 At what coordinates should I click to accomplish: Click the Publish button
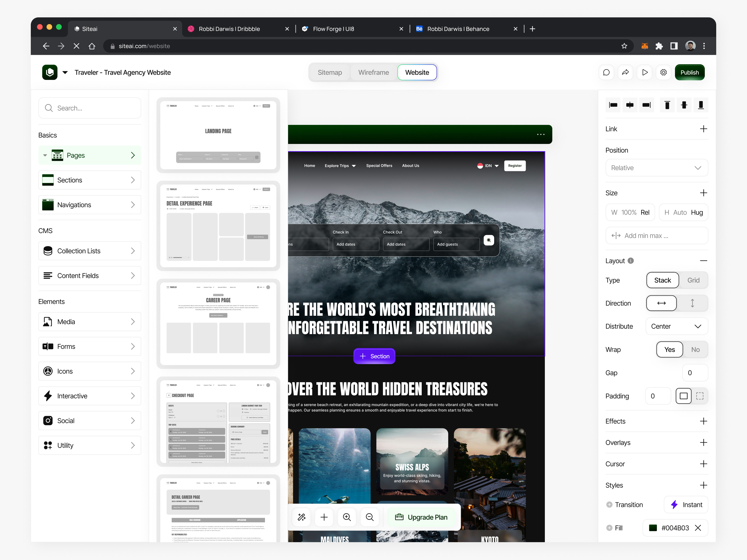(690, 72)
